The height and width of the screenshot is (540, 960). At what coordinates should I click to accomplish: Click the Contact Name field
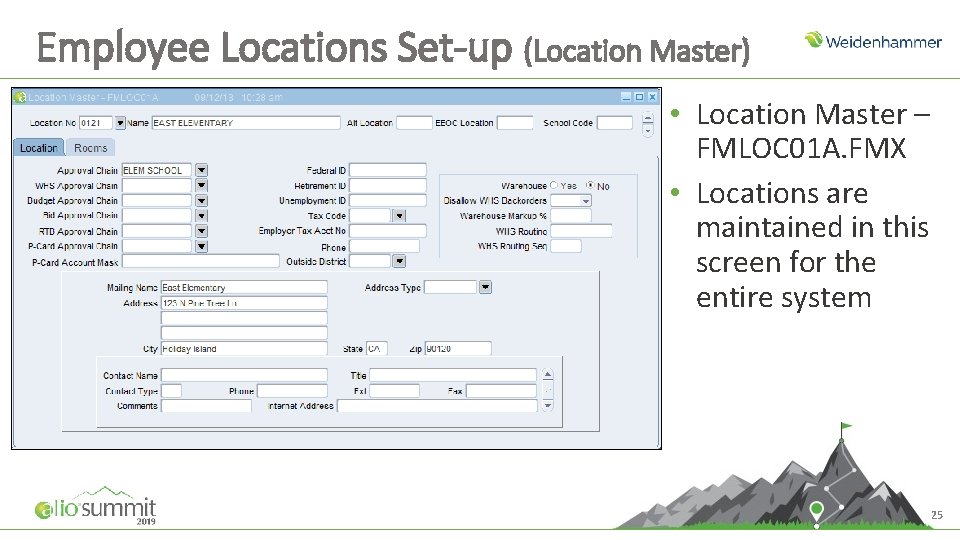[x=244, y=375]
